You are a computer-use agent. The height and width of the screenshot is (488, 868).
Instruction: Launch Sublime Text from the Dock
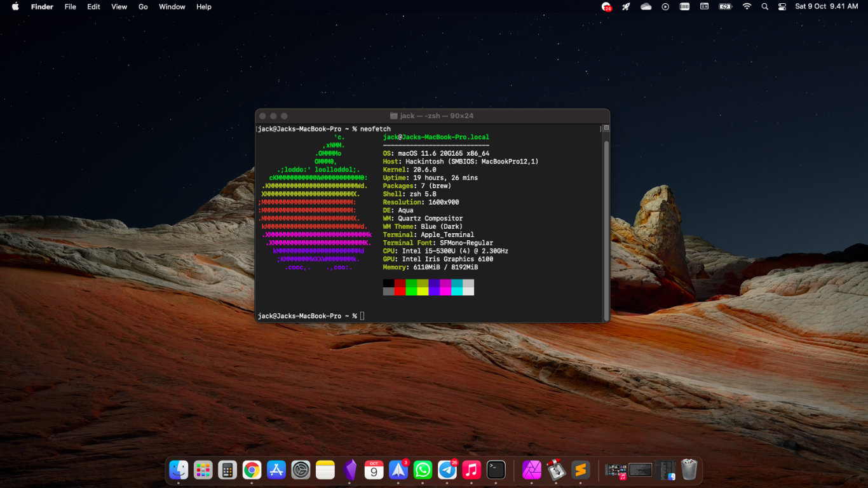pos(580,470)
